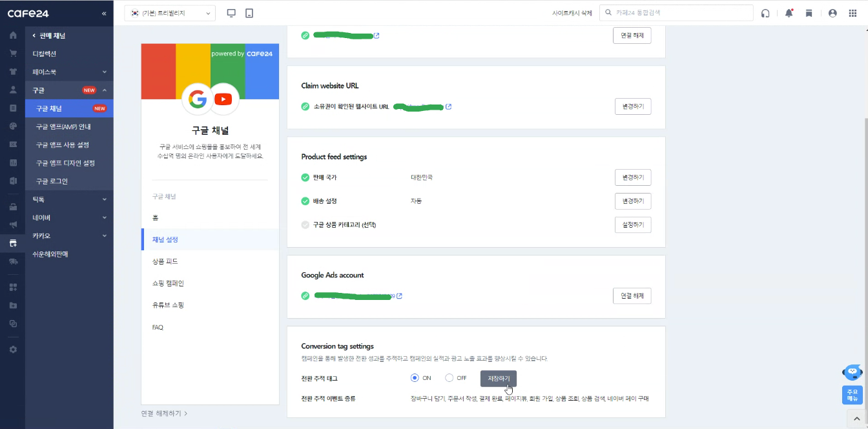The height and width of the screenshot is (429, 868).
Task: Switch to desktop preview icon
Action: pyautogui.click(x=232, y=13)
